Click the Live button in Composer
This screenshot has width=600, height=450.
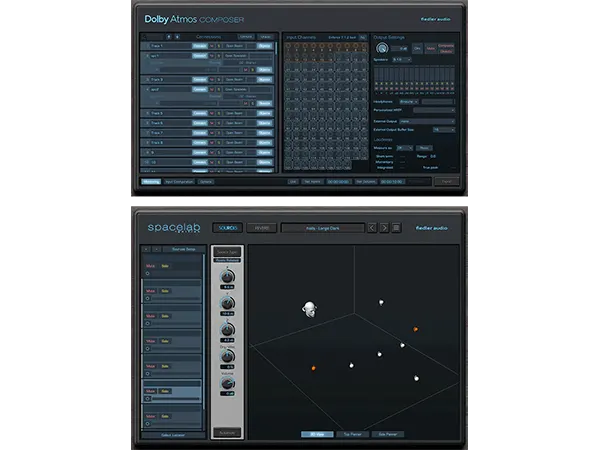[293, 182]
